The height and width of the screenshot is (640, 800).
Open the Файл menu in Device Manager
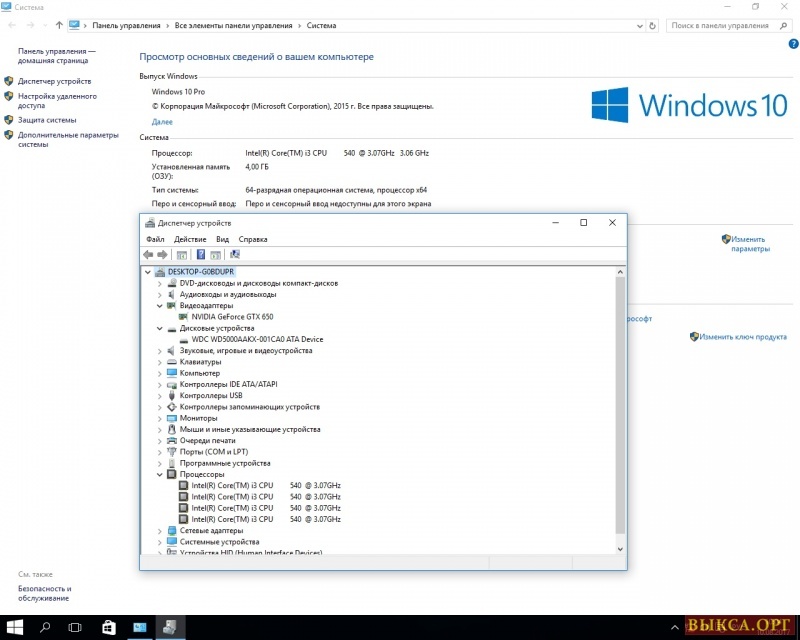pyautogui.click(x=155, y=240)
